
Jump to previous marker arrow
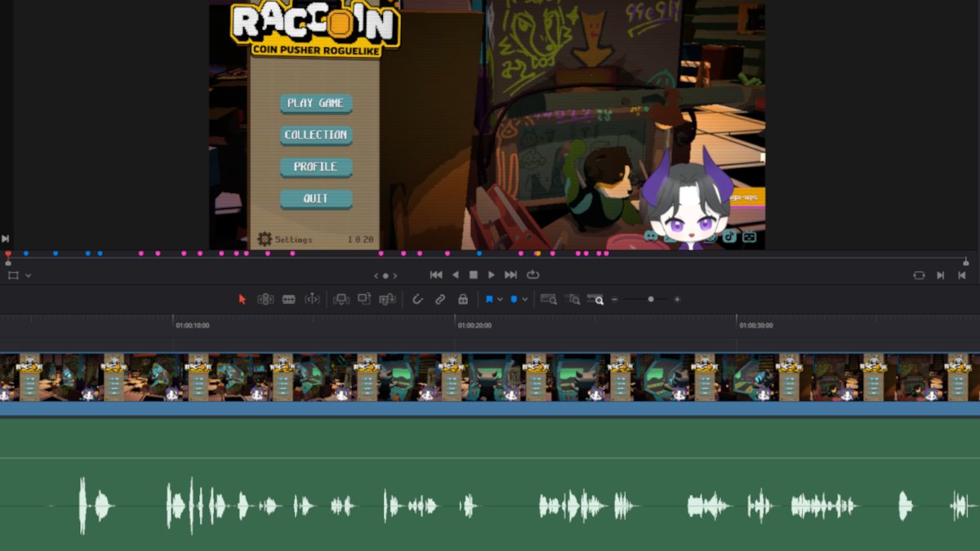pyautogui.click(x=376, y=276)
